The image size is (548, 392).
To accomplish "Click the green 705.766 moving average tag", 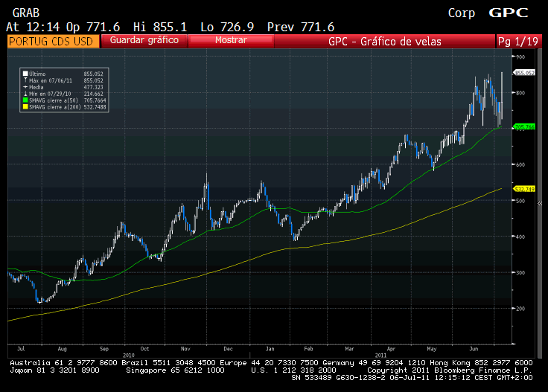I will 525,127.
